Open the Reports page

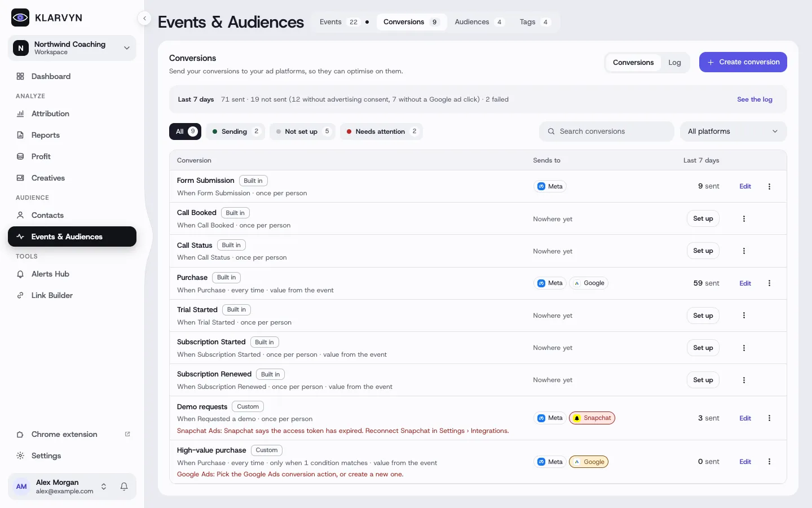pyautogui.click(x=72, y=135)
